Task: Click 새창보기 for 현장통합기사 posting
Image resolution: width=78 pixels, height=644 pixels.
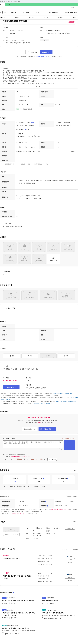Action: point(70,563)
